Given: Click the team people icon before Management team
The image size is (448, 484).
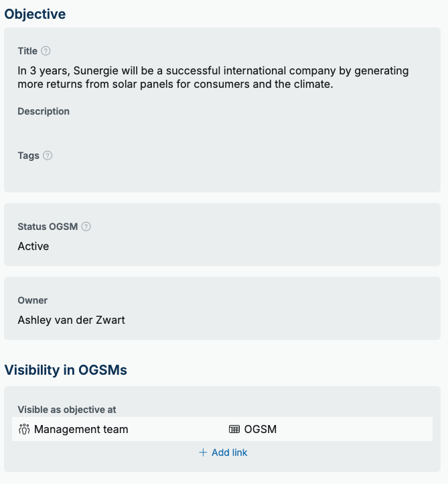Looking at the screenshot, I should 24,429.
